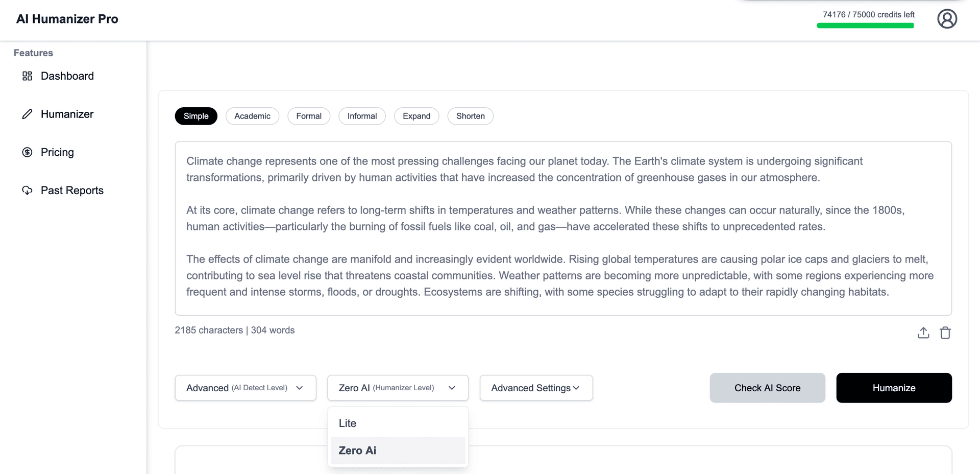Select the Academic mode pill
Image resolution: width=980 pixels, height=474 pixels.
click(252, 116)
